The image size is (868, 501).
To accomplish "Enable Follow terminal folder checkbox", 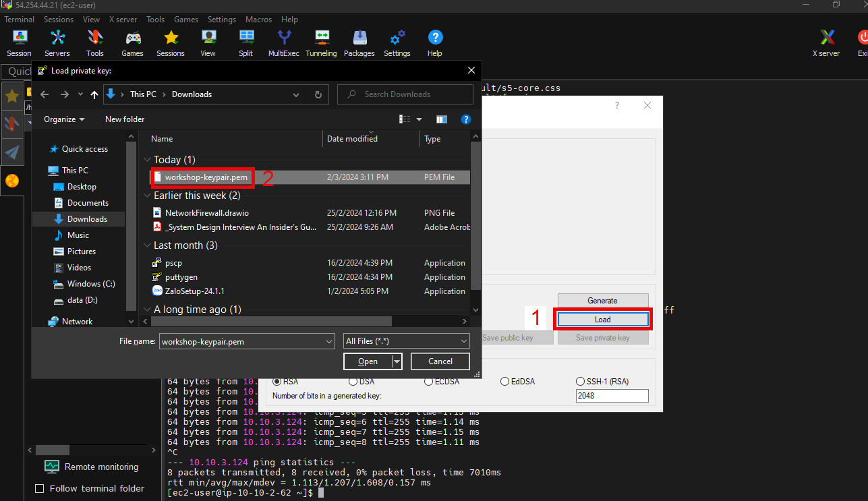I will [39, 488].
